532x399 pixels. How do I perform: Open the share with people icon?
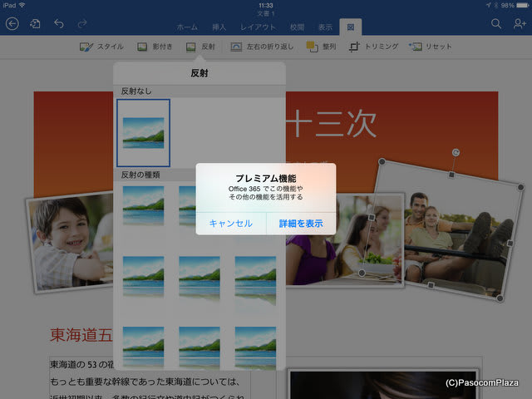pos(520,24)
